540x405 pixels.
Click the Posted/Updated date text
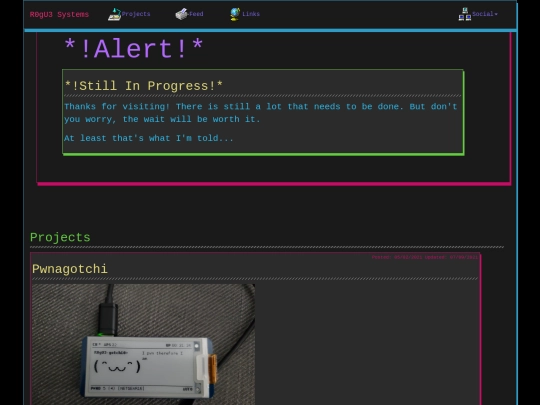(425, 257)
